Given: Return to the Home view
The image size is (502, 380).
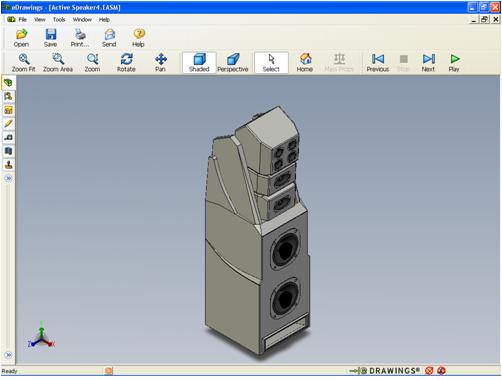Looking at the screenshot, I should click(x=305, y=63).
